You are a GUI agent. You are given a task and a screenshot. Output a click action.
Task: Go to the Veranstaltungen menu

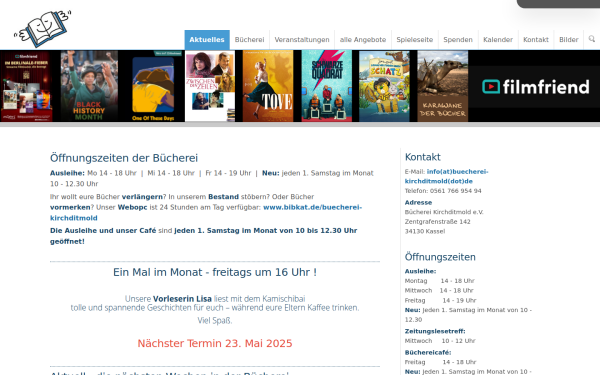(x=302, y=40)
